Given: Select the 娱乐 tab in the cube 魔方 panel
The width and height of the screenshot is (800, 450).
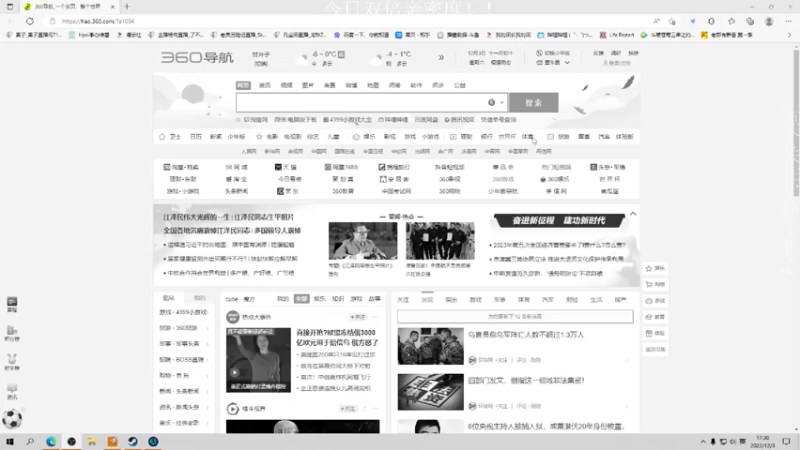Looking at the screenshot, I should click(x=319, y=299).
